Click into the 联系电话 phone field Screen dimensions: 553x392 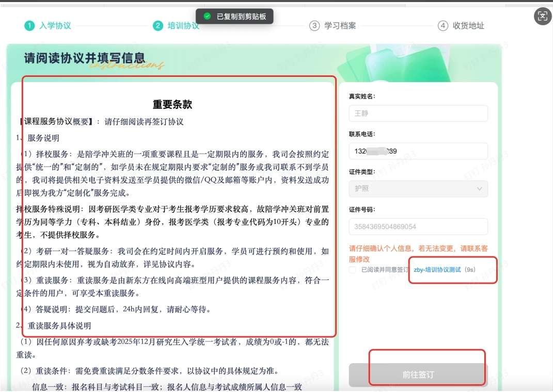point(418,151)
